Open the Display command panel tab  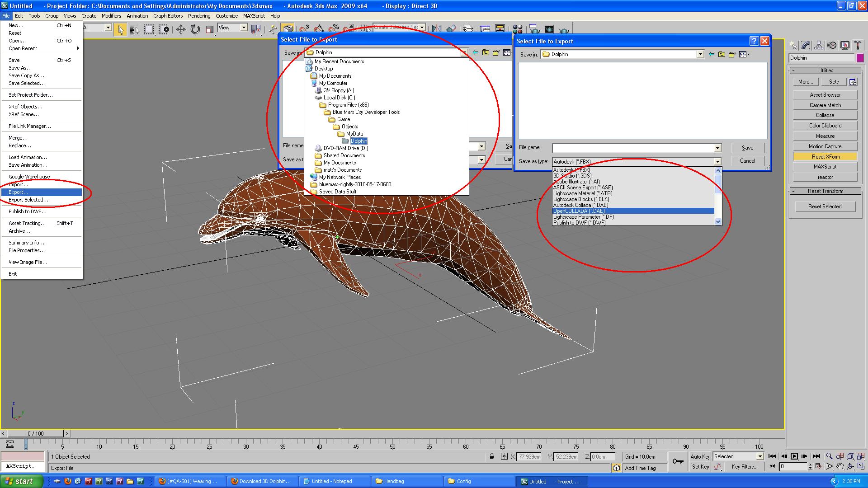point(844,45)
